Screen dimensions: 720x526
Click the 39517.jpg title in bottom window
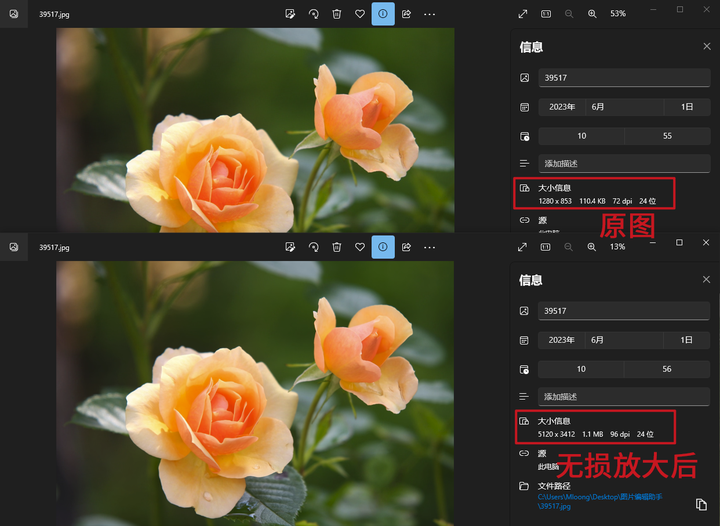54,247
